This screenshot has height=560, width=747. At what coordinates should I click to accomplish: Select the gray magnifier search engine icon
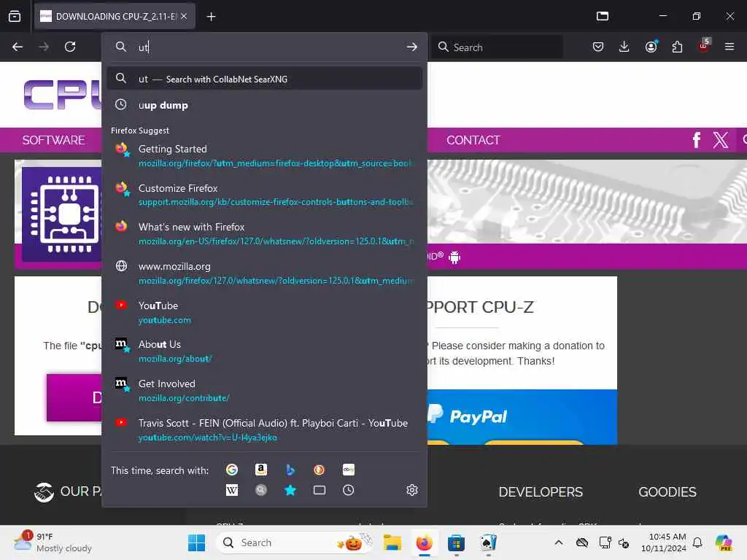[x=261, y=490]
